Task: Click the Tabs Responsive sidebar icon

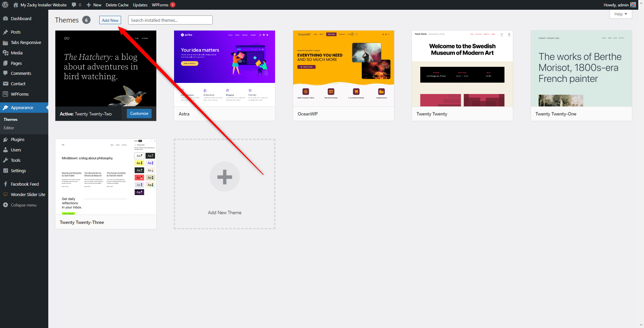Action: (x=5, y=43)
